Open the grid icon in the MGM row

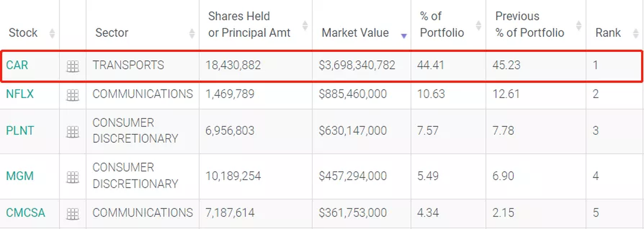click(x=73, y=177)
